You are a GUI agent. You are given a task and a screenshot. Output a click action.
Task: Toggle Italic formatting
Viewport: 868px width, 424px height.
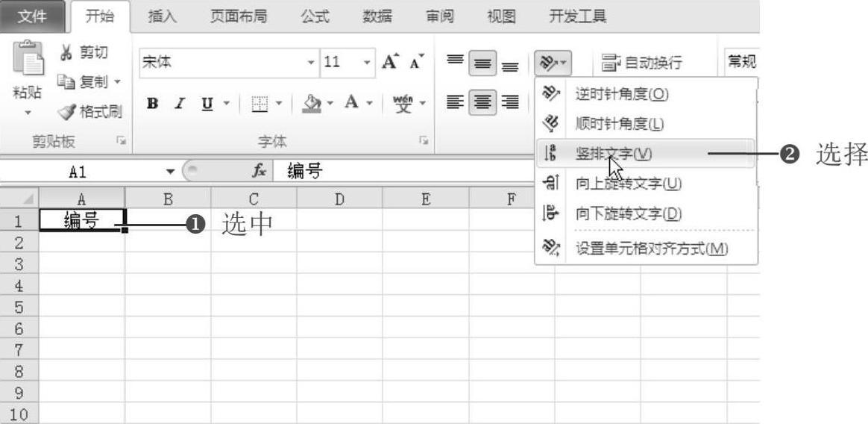pyautogui.click(x=180, y=104)
